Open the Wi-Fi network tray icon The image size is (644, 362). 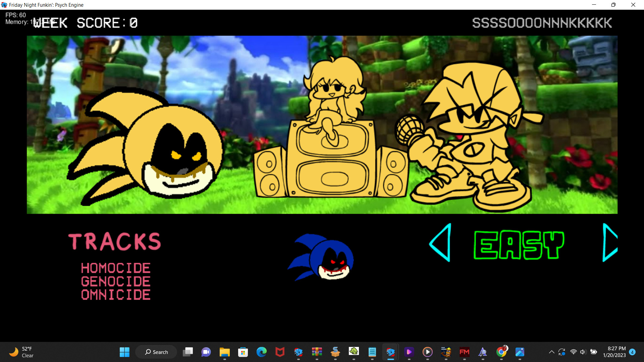pyautogui.click(x=573, y=352)
